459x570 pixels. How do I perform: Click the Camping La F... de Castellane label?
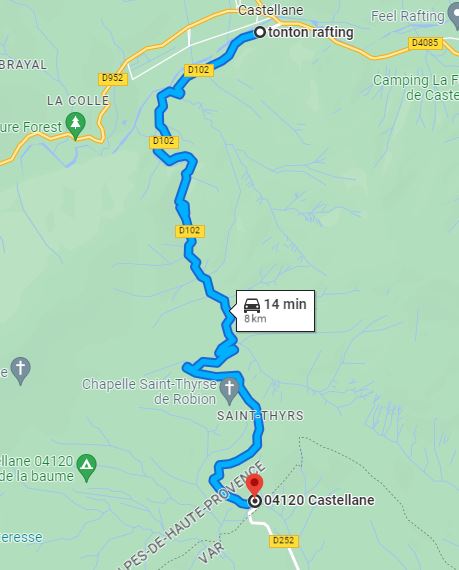click(416, 88)
